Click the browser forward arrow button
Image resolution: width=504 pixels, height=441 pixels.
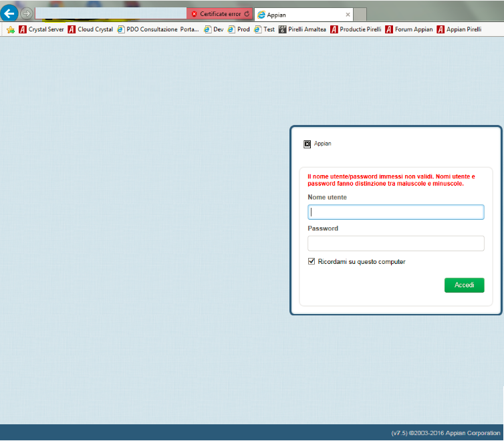click(x=26, y=13)
